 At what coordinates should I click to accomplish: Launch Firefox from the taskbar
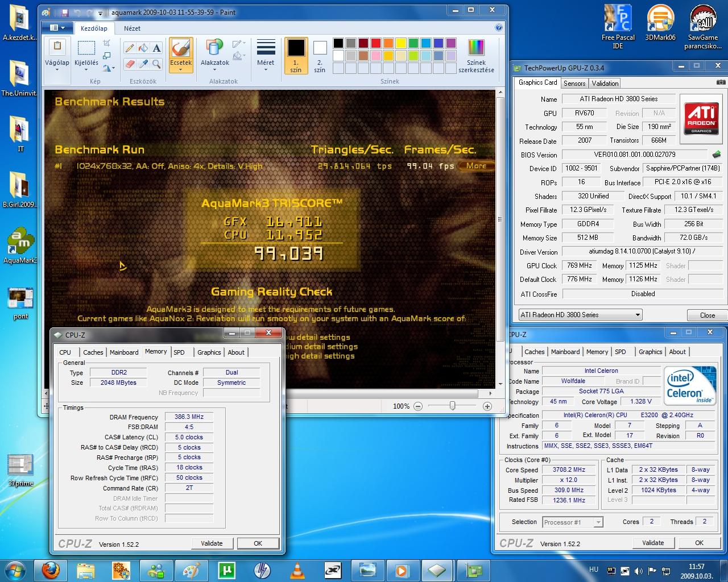click(x=51, y=569)
